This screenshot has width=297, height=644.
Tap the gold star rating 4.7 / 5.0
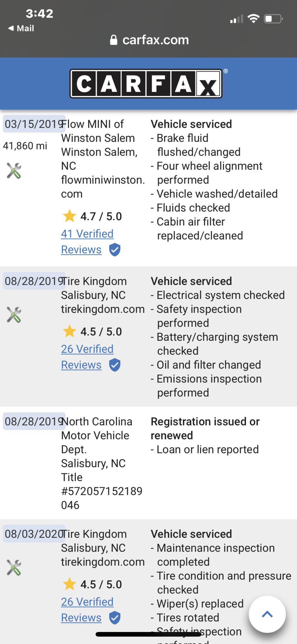pyautogui.click(x=69, y=216)
